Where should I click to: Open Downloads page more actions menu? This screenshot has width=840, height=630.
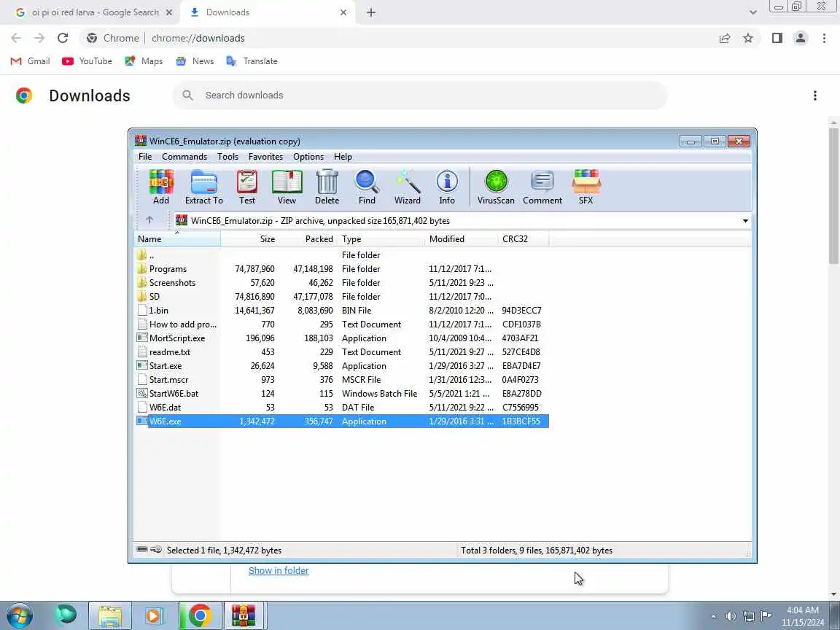[814, 96]
